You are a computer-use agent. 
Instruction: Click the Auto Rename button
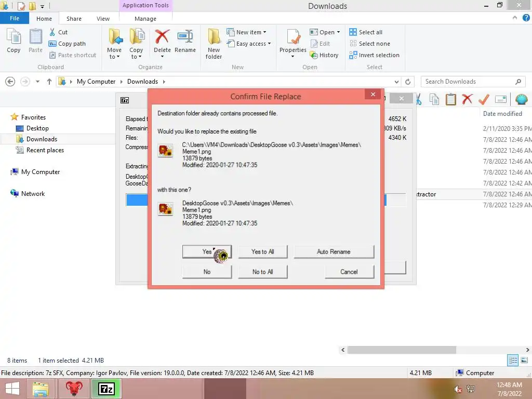pos(334,252)
